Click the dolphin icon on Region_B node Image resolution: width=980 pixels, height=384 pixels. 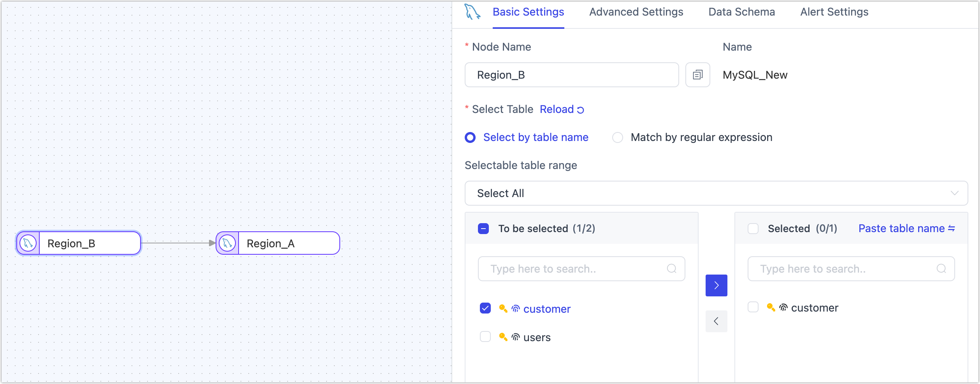(28, 243)
